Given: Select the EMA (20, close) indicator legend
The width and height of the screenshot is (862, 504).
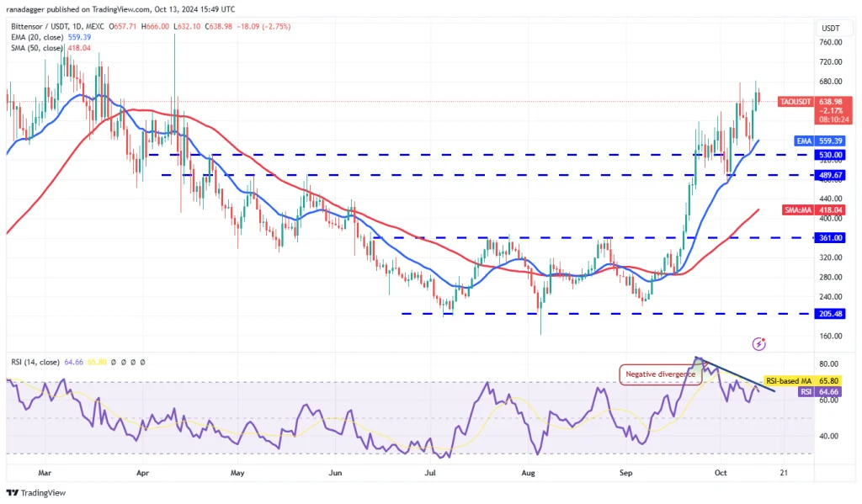Looking at the screenshot, I should pyautogui.click(x=51, y=37).
